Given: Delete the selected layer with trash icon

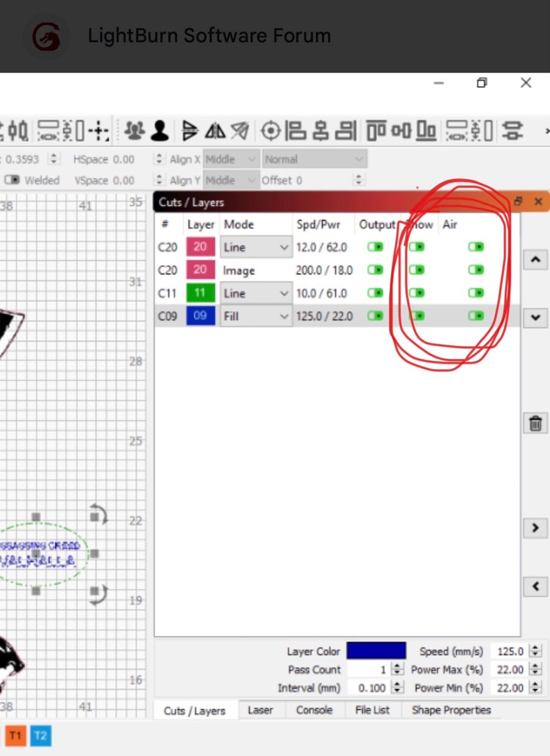Looking at the screenshot, I should (x=535, y=424).
